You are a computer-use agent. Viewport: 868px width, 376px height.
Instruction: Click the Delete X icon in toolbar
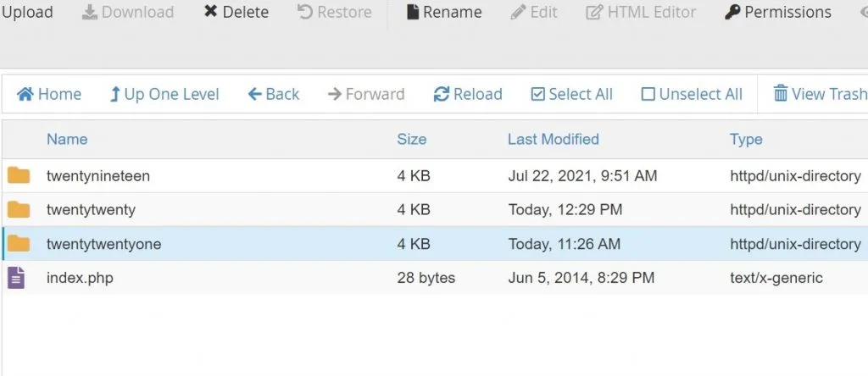coord(210,12)
